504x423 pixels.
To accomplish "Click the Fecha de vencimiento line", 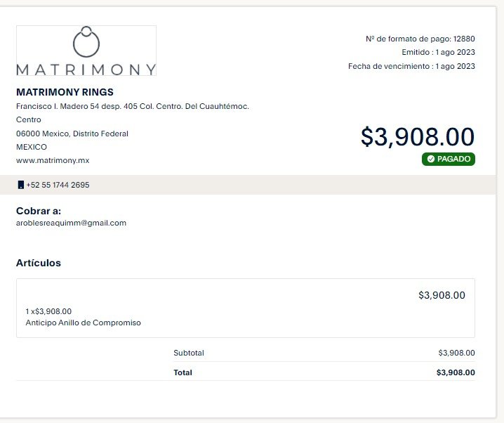I will tap(411, 66).
